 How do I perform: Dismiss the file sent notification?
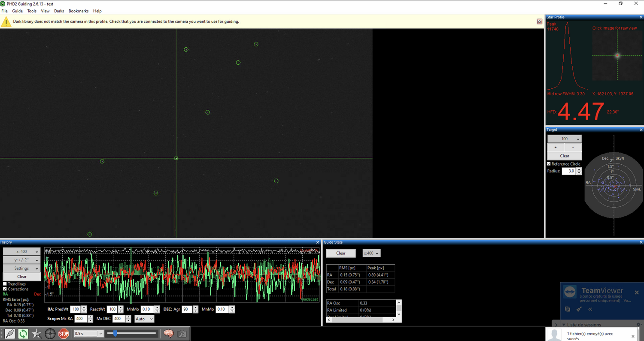click(633, 336)
